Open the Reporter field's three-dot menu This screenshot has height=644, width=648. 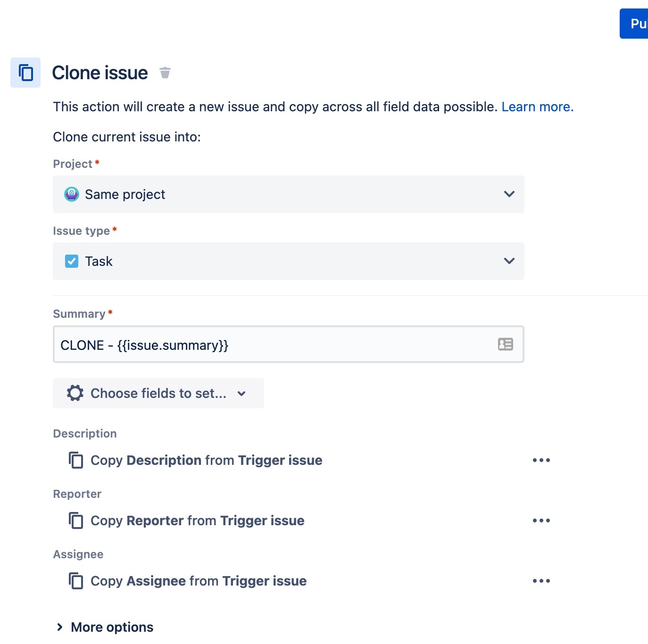pyautogui.click(x=541, y=520)
